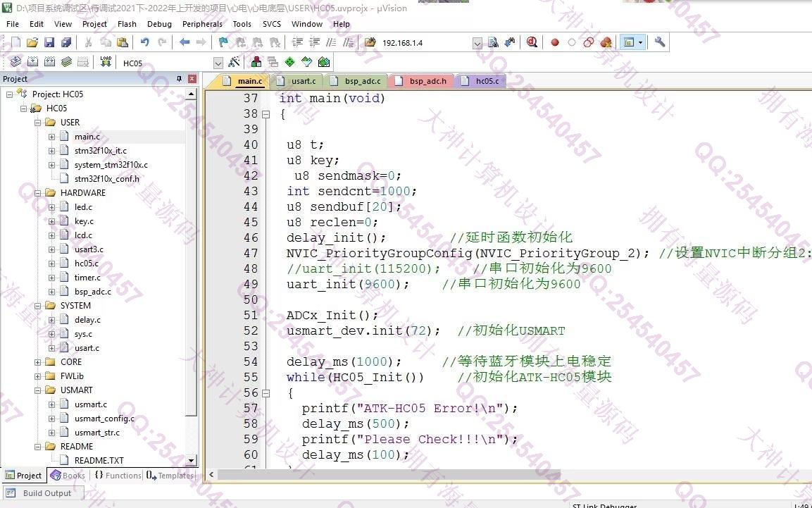Open Configuration with the wrench icon

tap(660, 42)
